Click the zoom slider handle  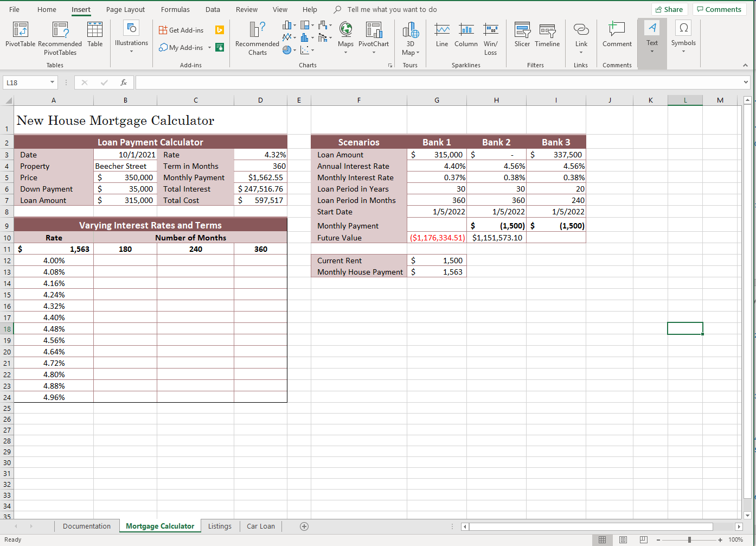pyautogui.click(x=689, y=539)
